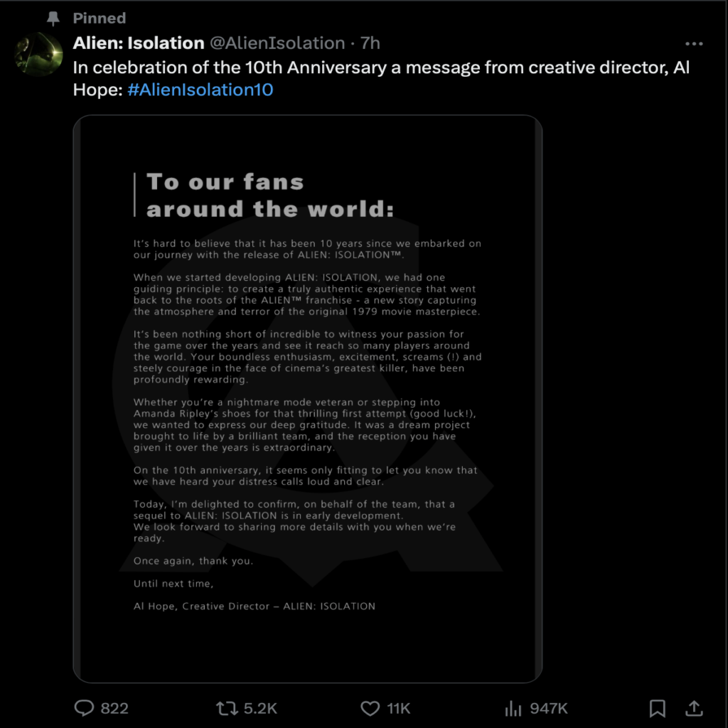Click the Alien: Isolation display name
Image resolution: width=728 pixels, height=728 pixels.
point(139,43)
